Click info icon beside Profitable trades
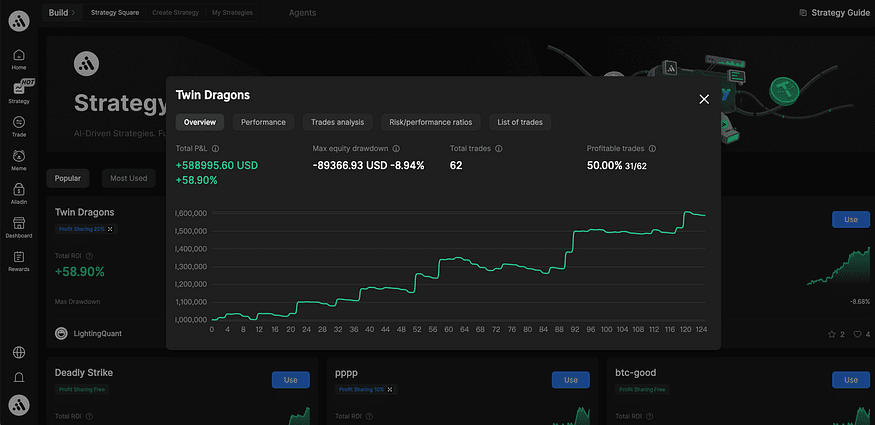 (652, 148)
